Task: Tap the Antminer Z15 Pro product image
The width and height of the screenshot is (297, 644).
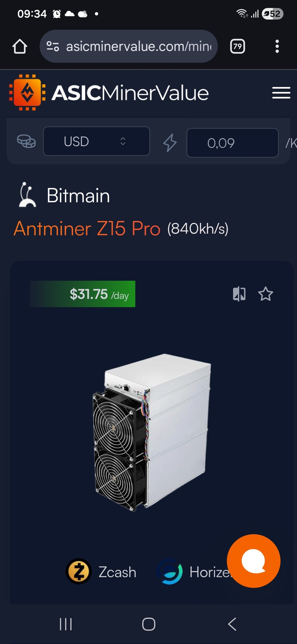Action: pyautogui.click(x=151, y=432)
